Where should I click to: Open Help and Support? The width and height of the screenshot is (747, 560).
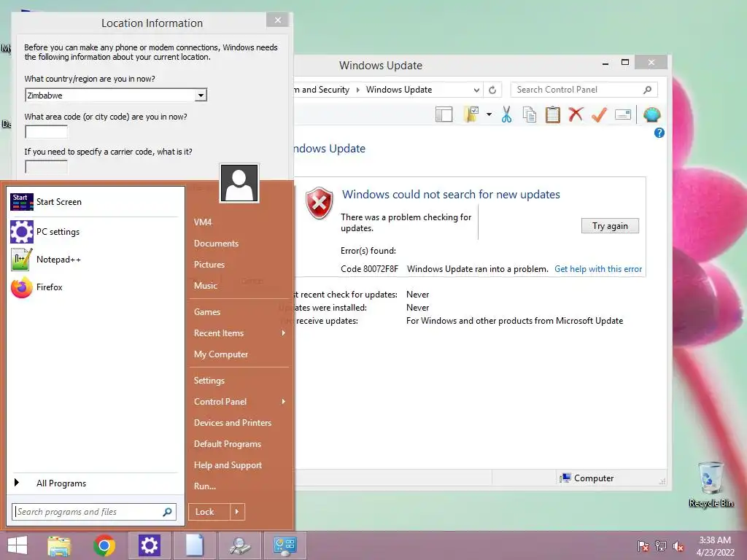(x=228, y=465)
